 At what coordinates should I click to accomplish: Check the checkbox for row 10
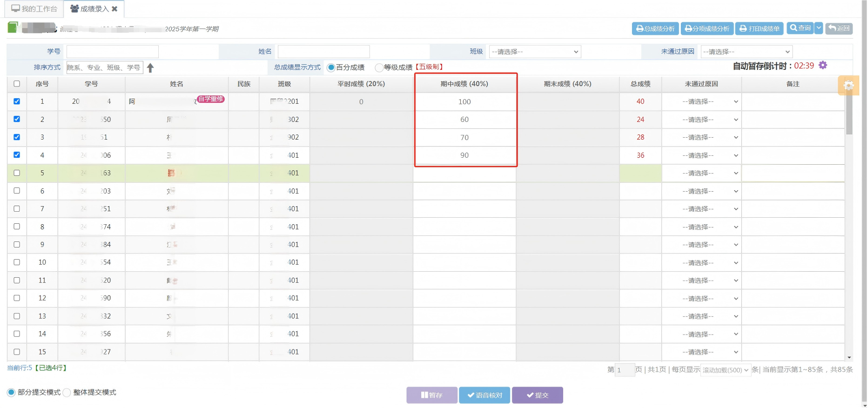tap(17, 262)
